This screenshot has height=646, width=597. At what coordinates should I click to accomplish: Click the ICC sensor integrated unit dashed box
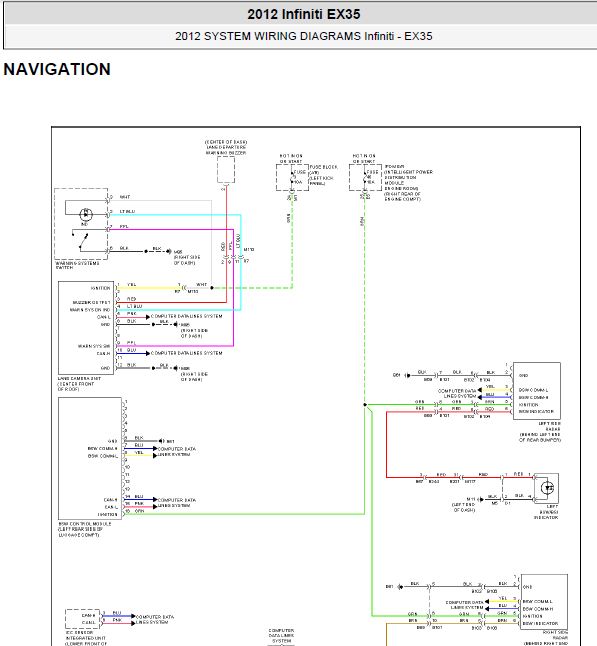(82, 619)
